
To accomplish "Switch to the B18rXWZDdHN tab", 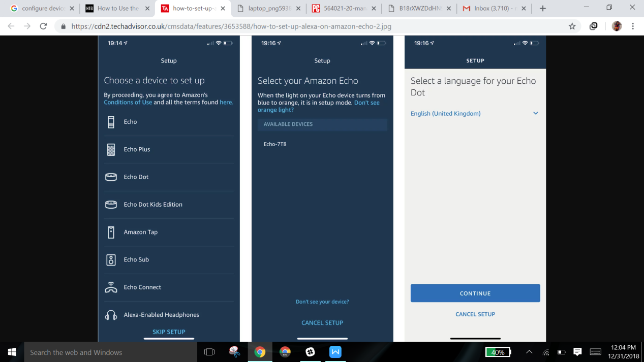I will [x=420, y=9].
